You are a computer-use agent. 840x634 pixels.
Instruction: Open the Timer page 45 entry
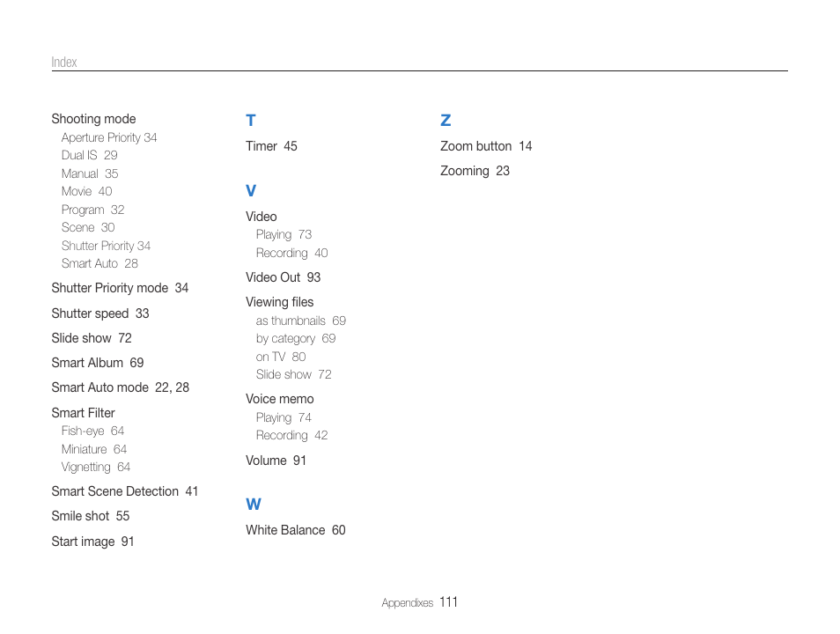(x=271, y=146)
